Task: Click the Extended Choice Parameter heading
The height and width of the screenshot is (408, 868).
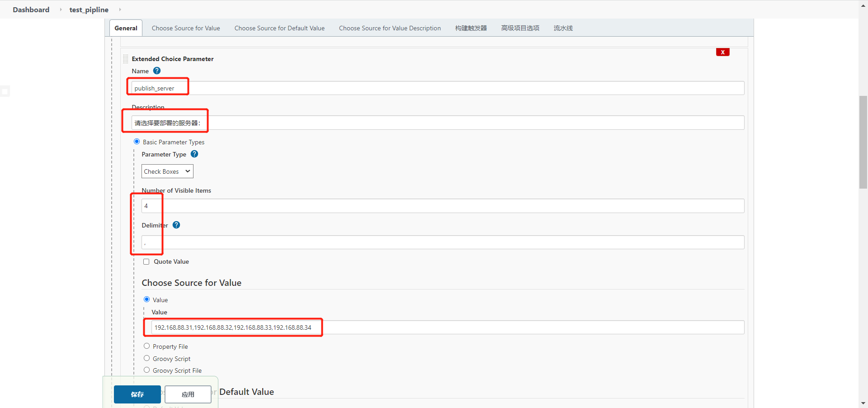Action: pyautogui.click(x=173, y=59)
